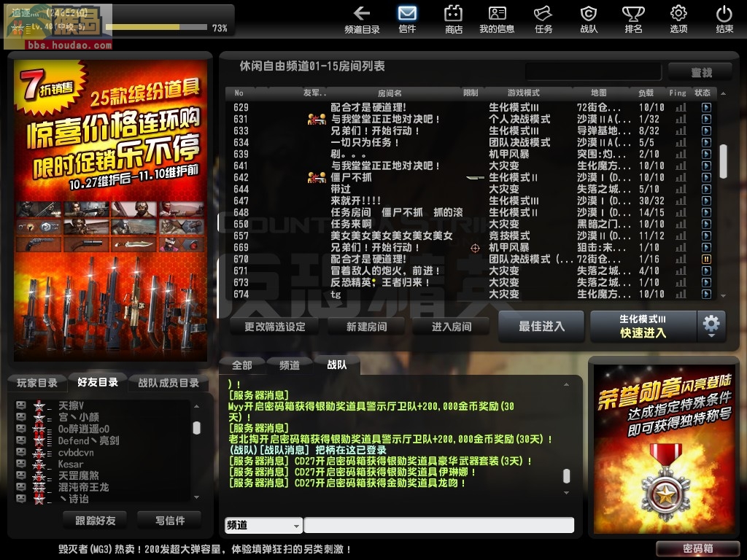This screenshot has height=560, width=747.
Task: Select the 战队 chat tab
Action: pyautogui.click(x=337, y=365)
